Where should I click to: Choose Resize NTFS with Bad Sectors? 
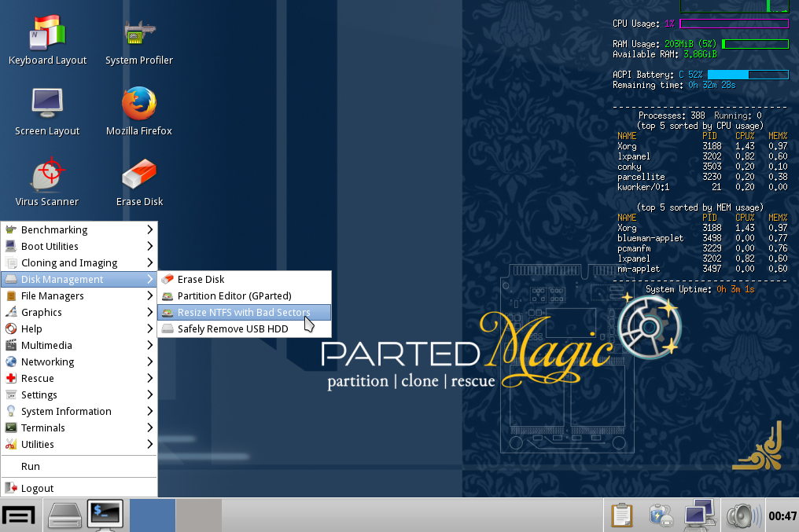click(244, 312)
